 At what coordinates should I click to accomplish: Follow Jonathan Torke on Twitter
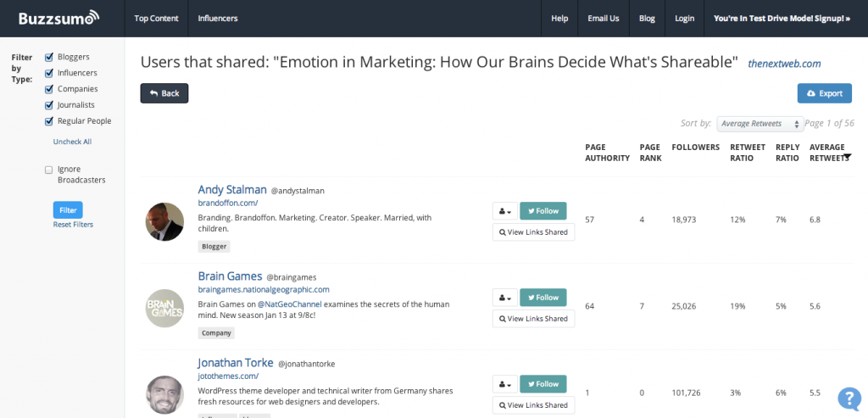(x=543, y=384)
